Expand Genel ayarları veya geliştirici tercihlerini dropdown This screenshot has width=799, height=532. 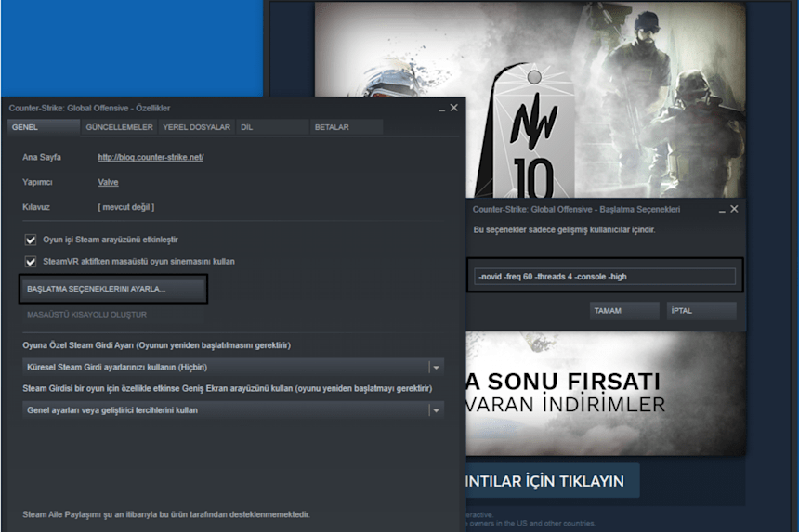[x=233, y=410]
